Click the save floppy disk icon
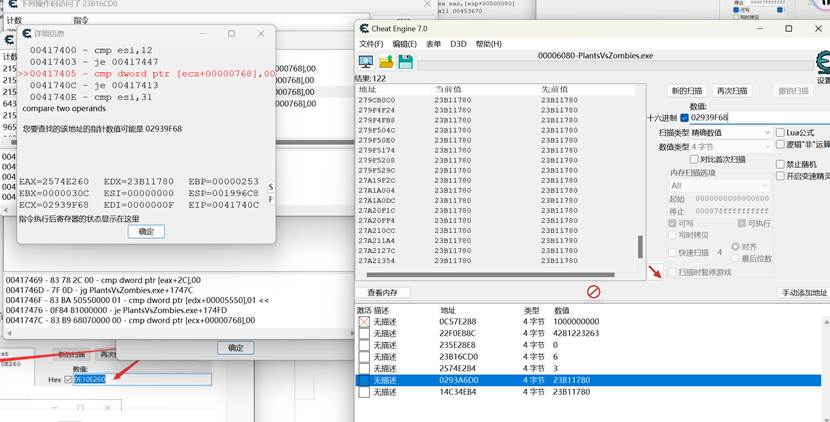The width and height of the screenshot is (830, 422). click(x=405, y=61)
